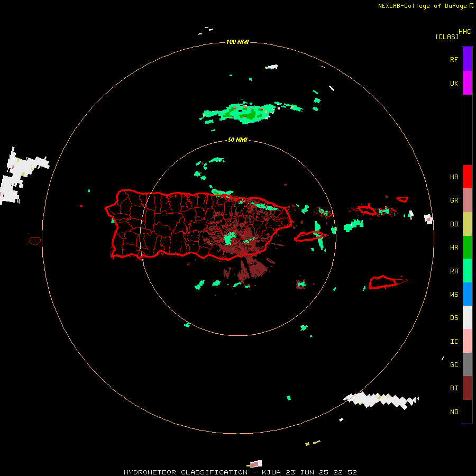Click the ND legend label

point(454,412)
